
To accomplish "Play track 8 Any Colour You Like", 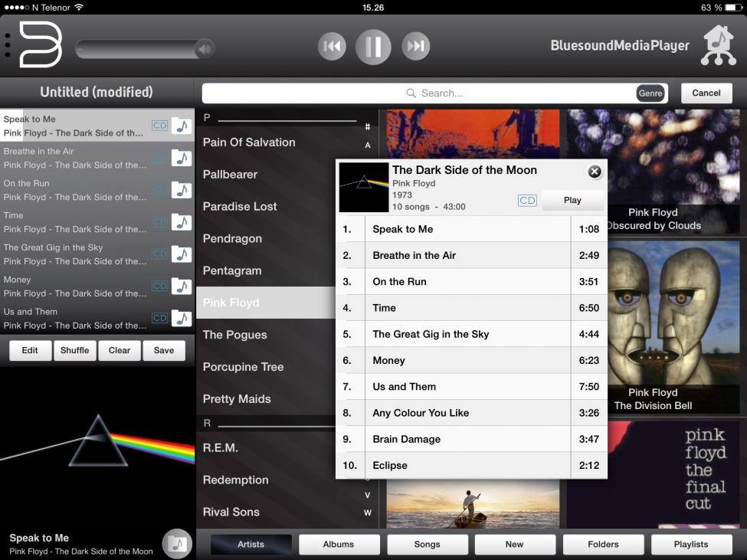I will coord(471,413).
